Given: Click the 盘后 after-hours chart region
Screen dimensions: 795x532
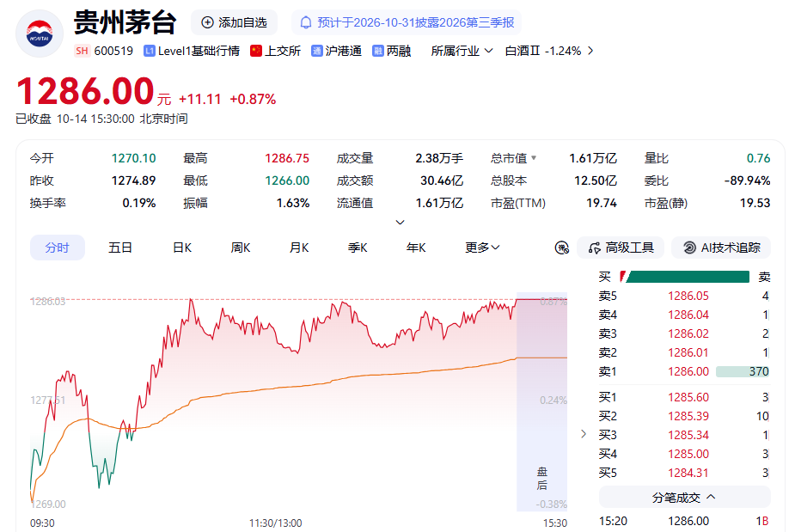Looking at the screenshot, I should pos(541,401).
